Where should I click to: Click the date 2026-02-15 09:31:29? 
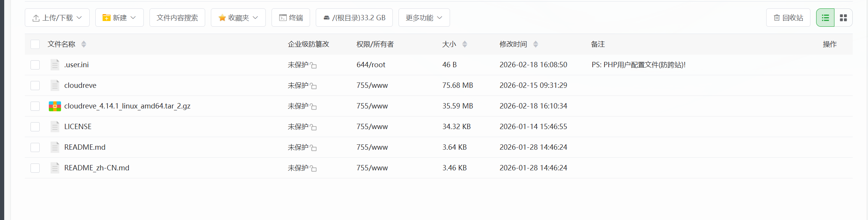(x=533, y=85)
